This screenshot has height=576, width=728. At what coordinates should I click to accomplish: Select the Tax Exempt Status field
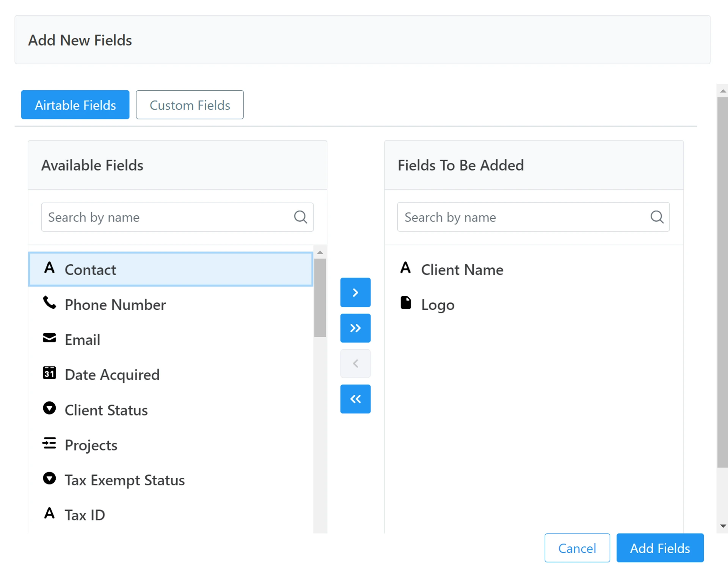pyautogui.click(x=124, y=480)
